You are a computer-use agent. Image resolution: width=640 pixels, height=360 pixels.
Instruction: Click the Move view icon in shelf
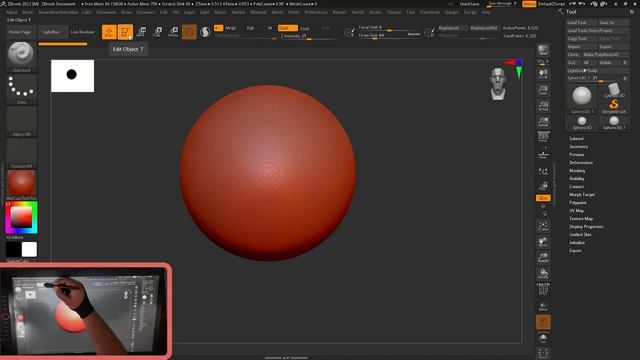click(x=543, y=242)
